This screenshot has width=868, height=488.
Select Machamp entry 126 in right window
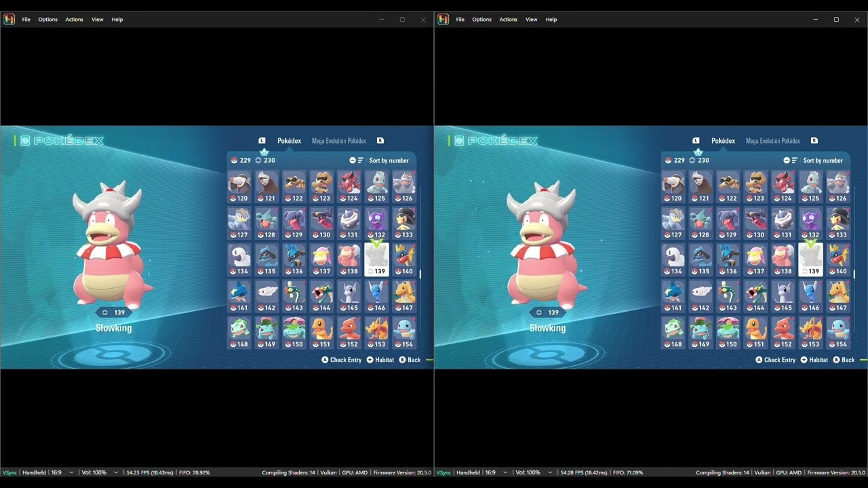[x=838, y=186]
